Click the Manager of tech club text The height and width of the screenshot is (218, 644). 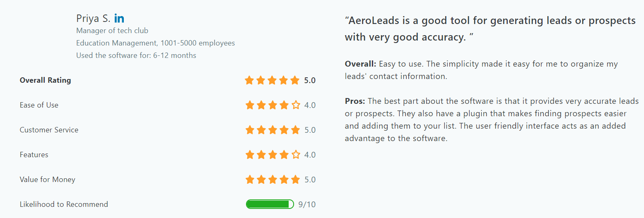[112, 31]
